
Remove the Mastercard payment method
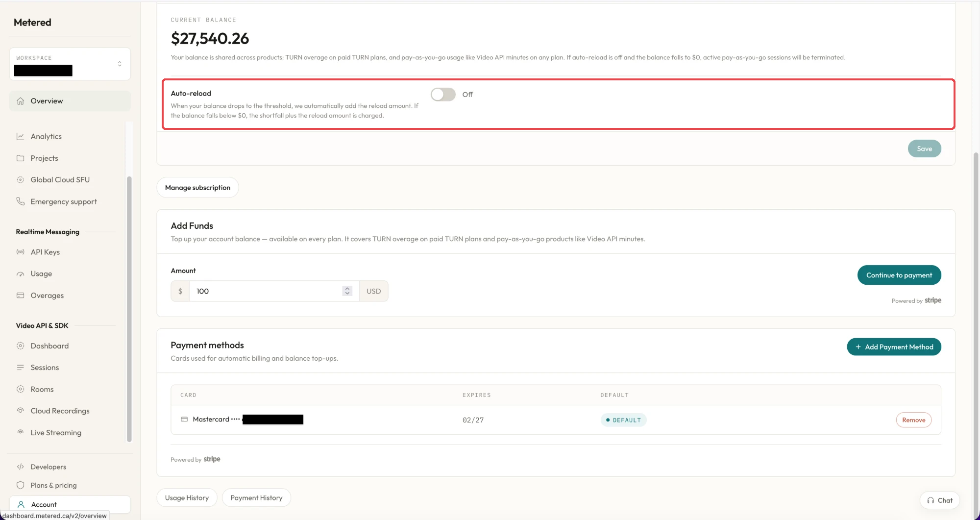tap(913, 420)
